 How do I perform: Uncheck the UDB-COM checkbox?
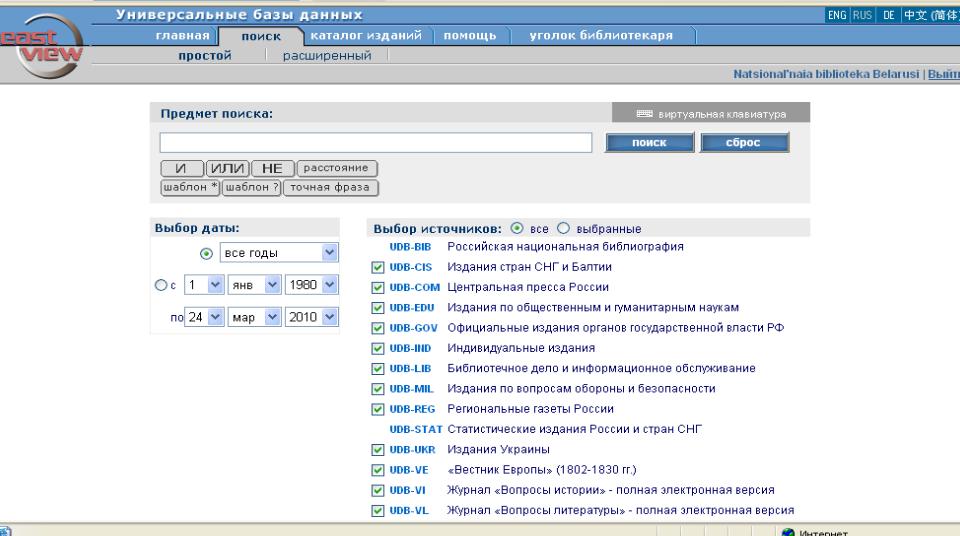point(378,287)
